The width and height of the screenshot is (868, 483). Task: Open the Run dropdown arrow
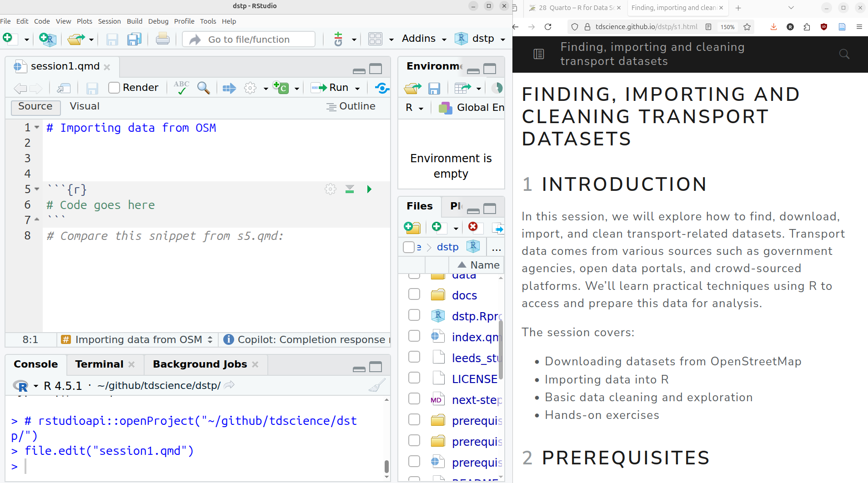pyautogui.click(x=357, y=88)
